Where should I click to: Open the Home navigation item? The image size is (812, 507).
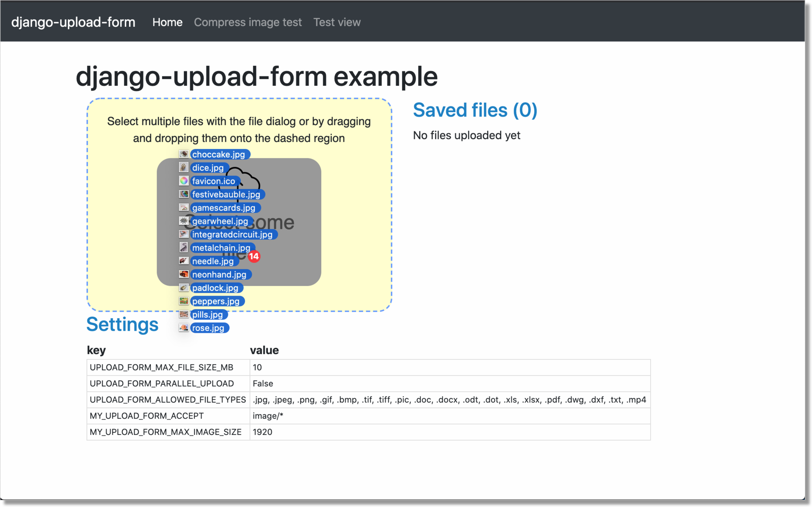pos(167,22)
